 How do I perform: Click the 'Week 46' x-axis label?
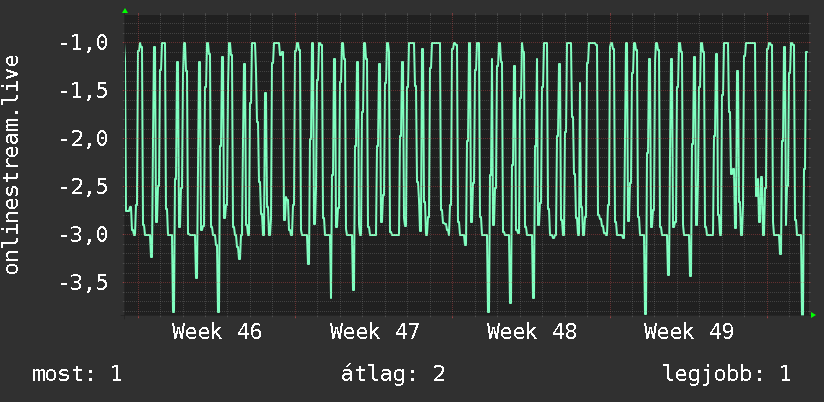[217, 332]
